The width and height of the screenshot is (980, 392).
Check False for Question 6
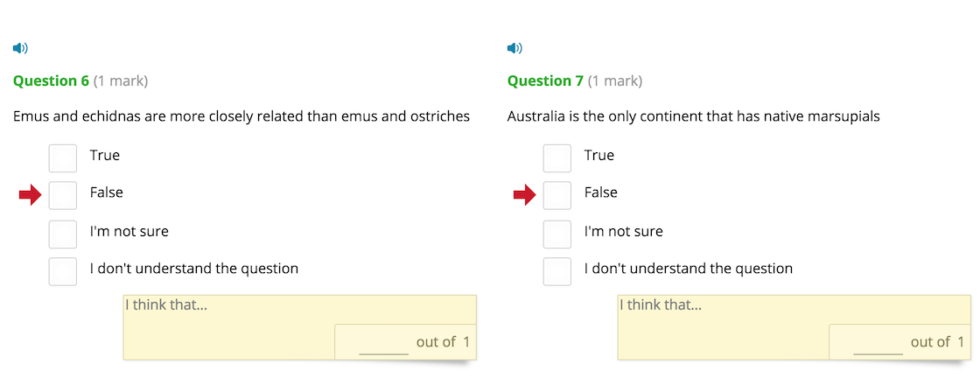pos(62,196)
